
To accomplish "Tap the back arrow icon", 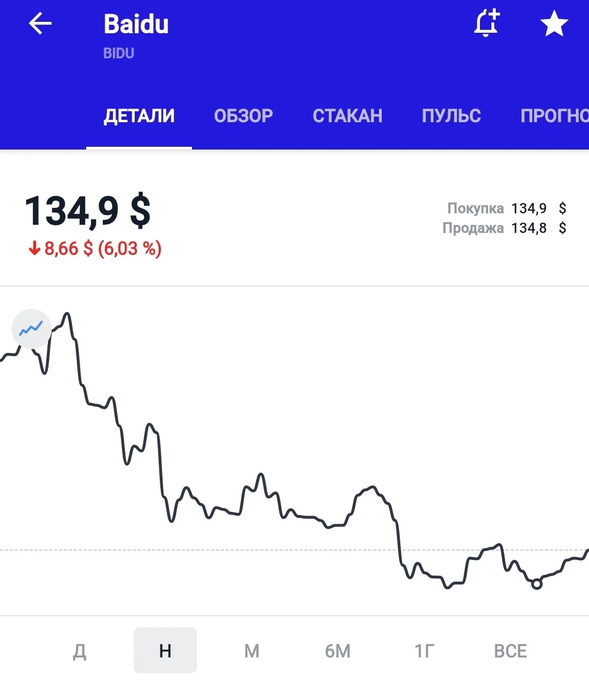I will 40,23.
